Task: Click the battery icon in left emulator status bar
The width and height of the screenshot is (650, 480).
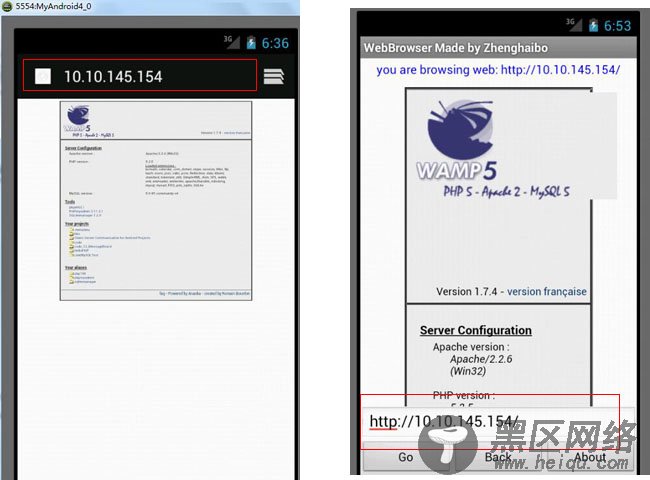Action: tap(251, 43)
